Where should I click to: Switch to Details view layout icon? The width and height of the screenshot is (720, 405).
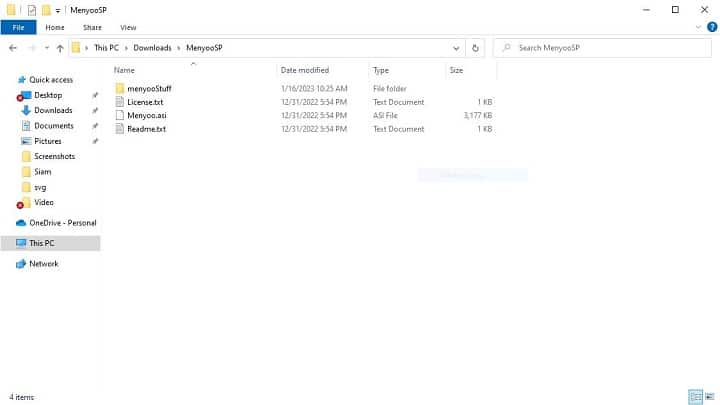point(695,396)
